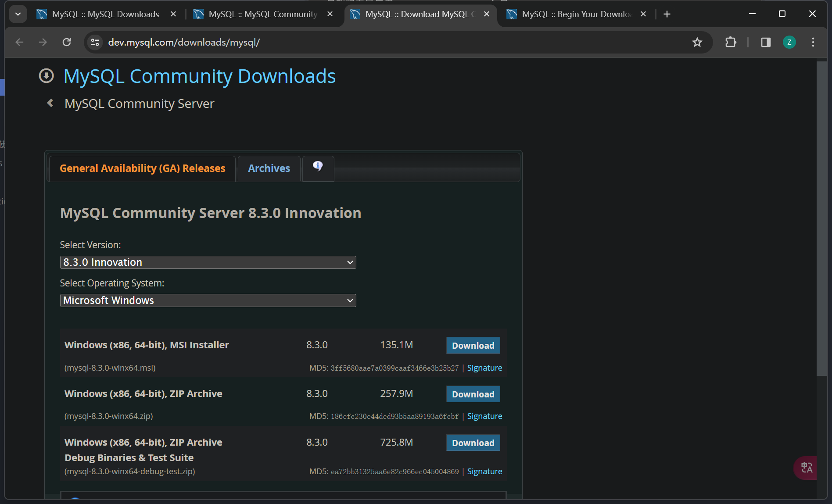The width and height of the screenshot is (832, 504).
Task: Minimize the browser window
Action: coord(752,14)
